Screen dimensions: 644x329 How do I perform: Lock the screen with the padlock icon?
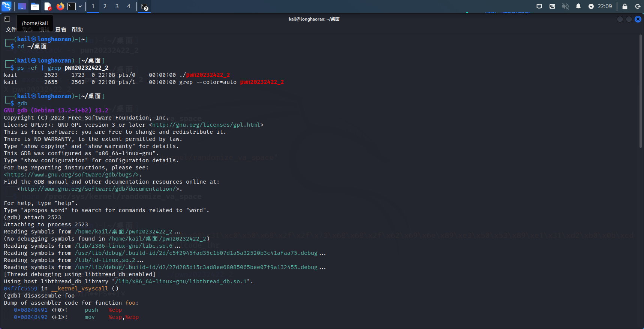pos(625,6)
